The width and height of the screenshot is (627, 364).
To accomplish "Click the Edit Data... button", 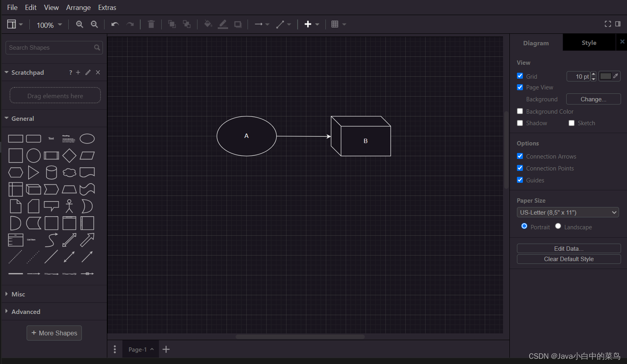I will point(569,248).
